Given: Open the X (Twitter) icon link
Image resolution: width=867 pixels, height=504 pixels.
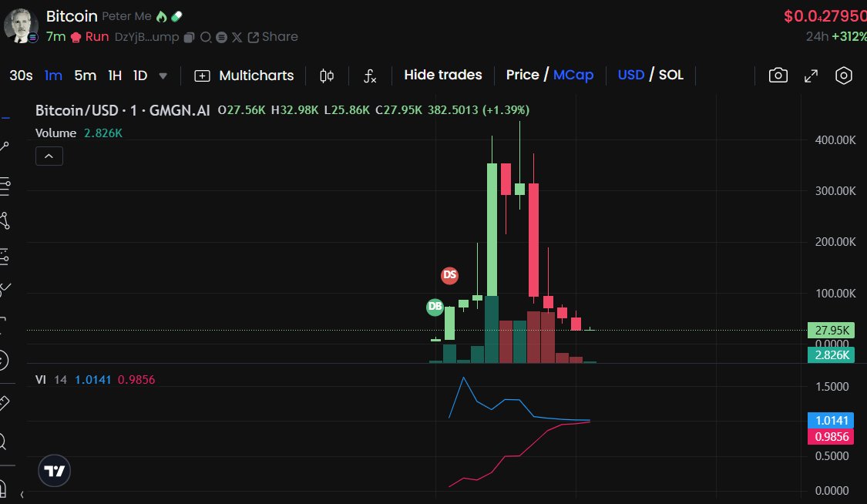Looking at the screenshot, I should 237,37.
